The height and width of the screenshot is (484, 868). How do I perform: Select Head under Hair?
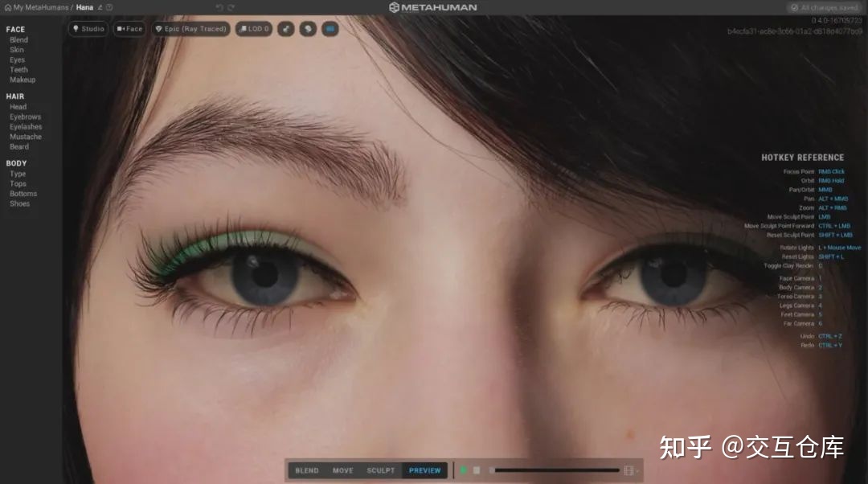click(x=18, y=107)
